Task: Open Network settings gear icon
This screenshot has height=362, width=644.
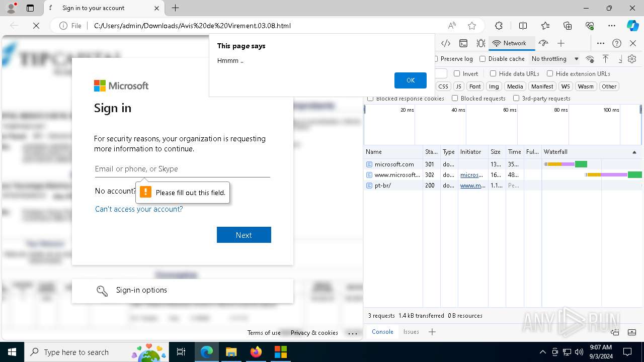Action: (632, 59)
